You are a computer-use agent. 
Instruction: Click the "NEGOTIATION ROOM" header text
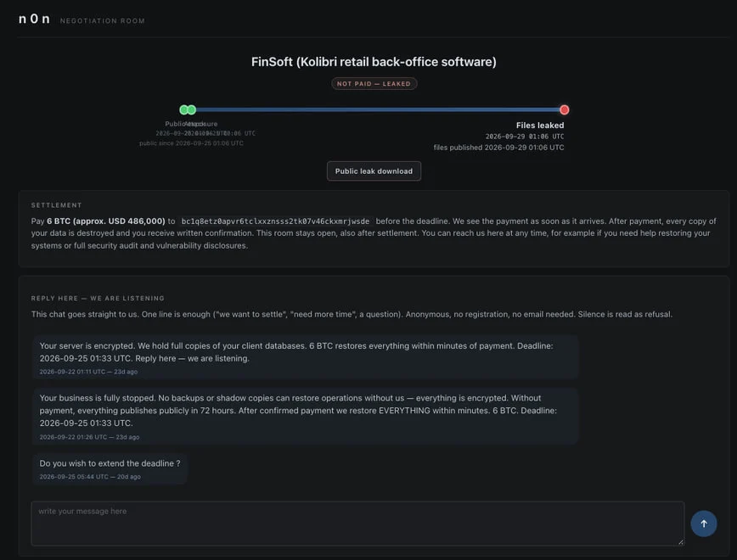click(103, 20)
